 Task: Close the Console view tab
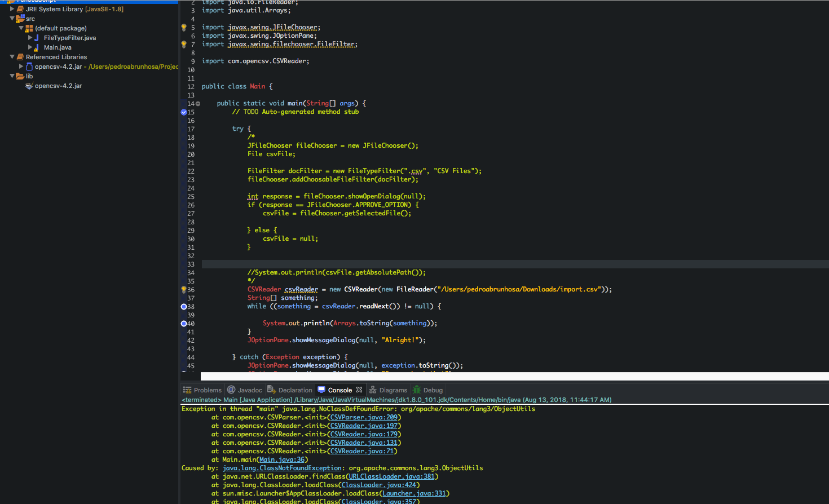tap(359, 390)
